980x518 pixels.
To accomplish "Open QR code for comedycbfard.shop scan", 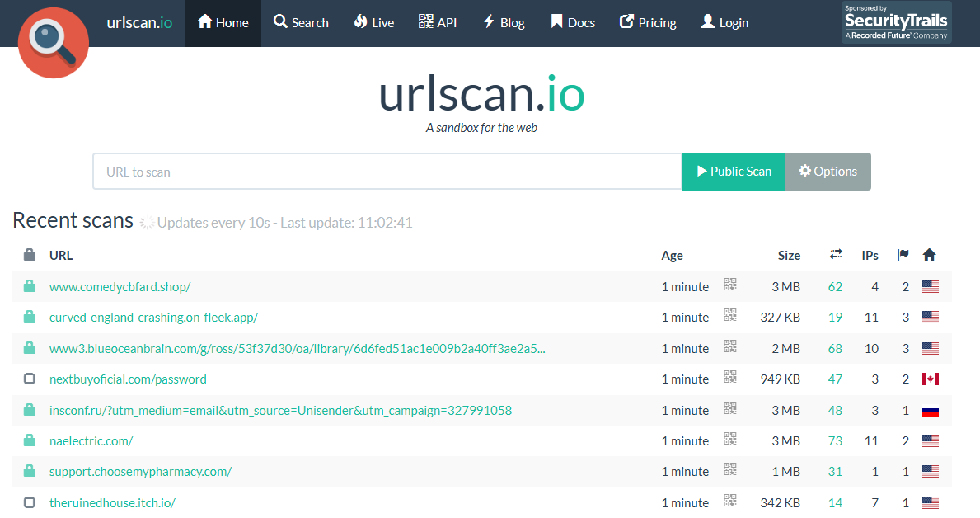I will (729, 285).
